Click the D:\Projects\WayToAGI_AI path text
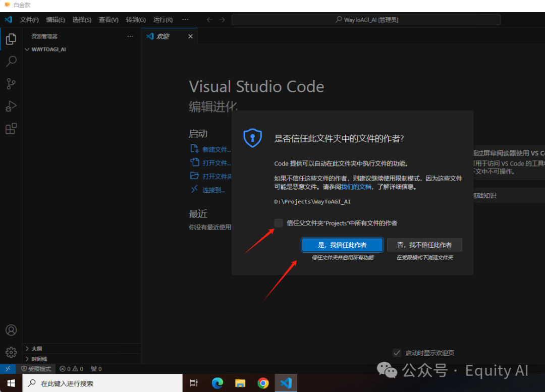This screenshot has height=392, width=545. pos(312,202)
